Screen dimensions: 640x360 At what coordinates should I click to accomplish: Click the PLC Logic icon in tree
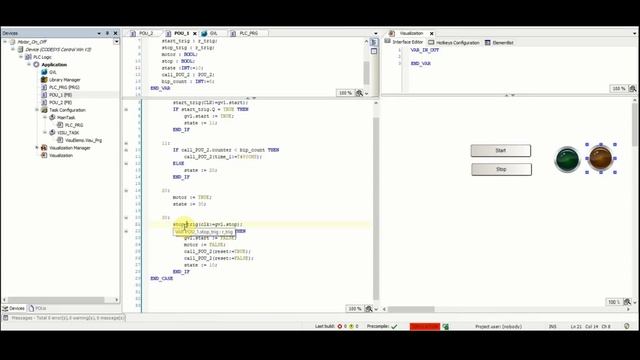(28, 57)
